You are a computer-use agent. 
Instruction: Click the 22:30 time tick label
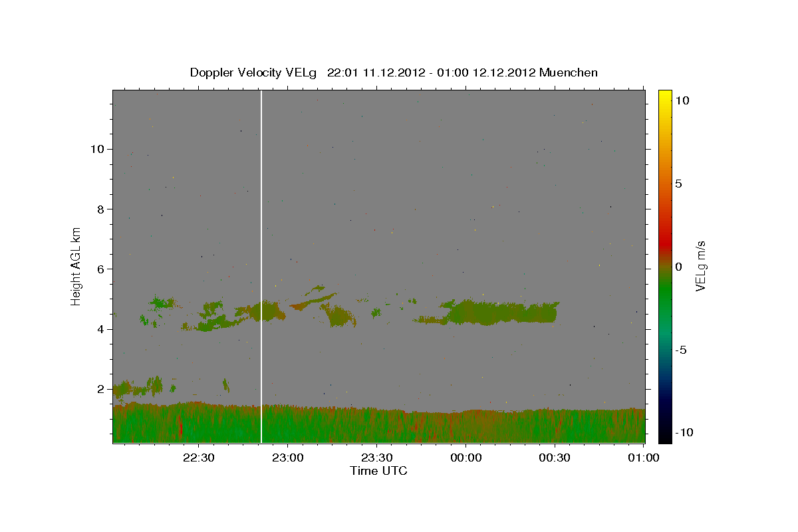click(198, 458)
